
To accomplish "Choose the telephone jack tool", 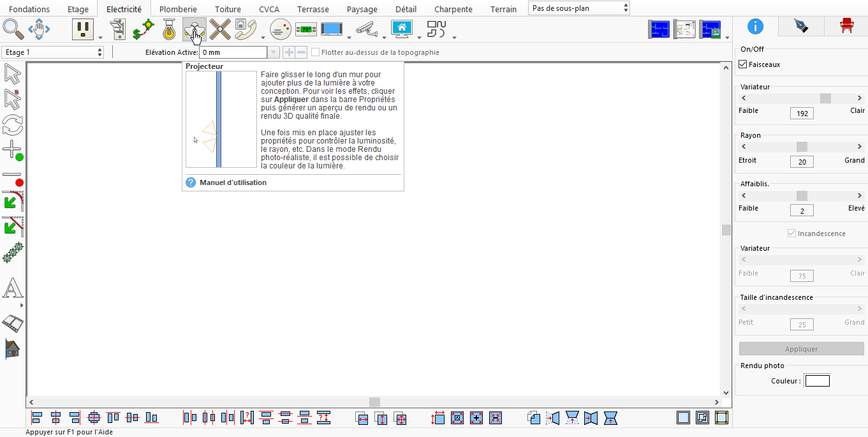I will click(x=246, y=29).
